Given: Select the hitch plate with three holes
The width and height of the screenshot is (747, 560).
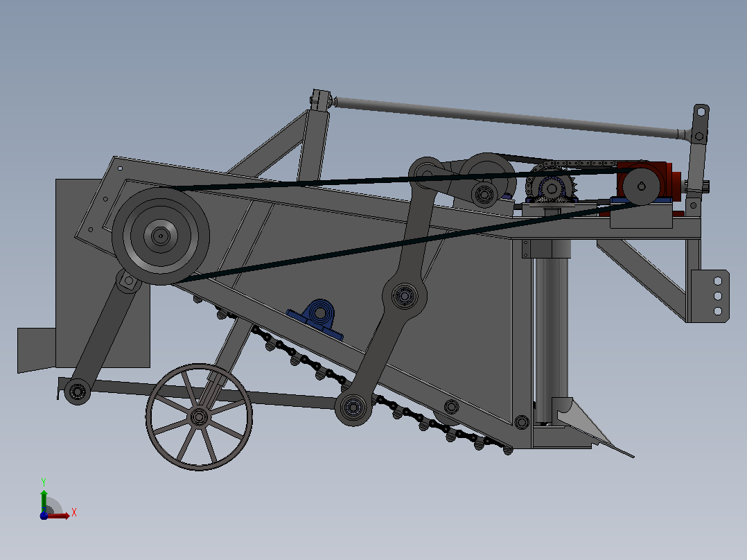Looking at the screenshot, I should click(710, 296).
